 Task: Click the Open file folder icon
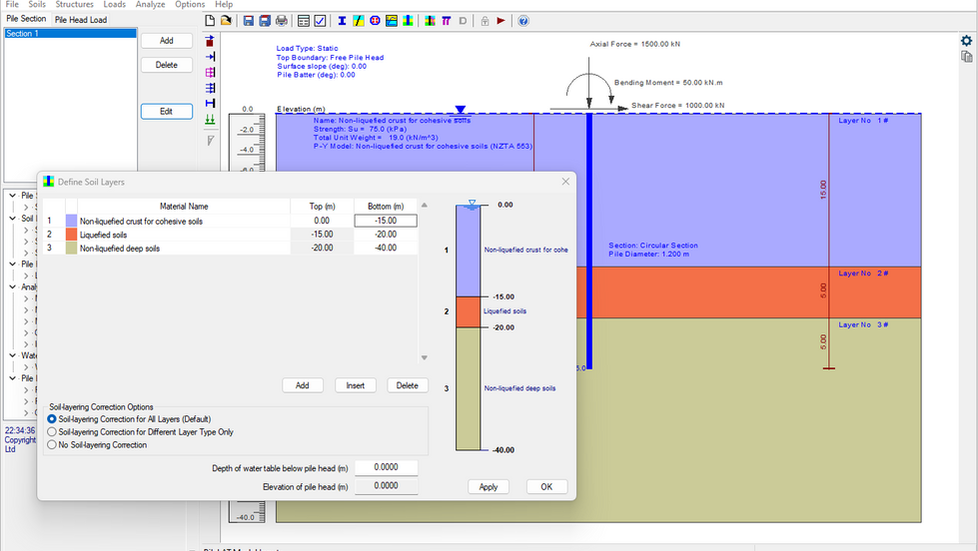coord(226,21)
